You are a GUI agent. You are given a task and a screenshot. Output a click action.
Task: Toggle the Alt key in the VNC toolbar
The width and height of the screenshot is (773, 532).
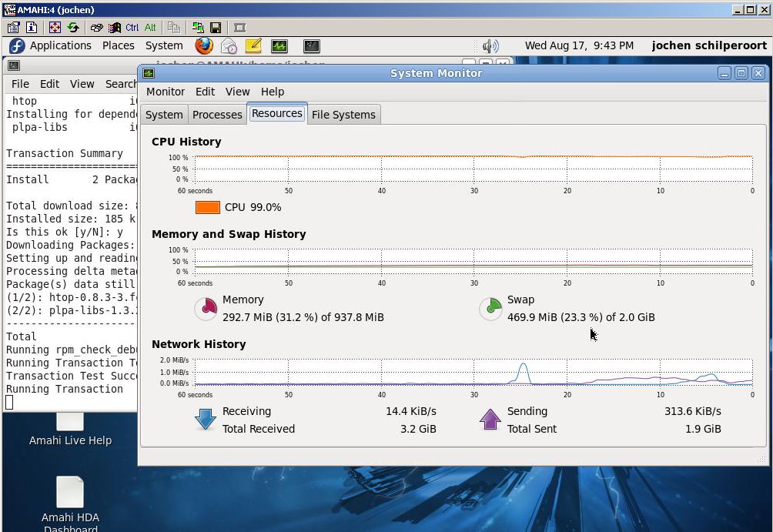pyautogui.click(x=150, y=28)
